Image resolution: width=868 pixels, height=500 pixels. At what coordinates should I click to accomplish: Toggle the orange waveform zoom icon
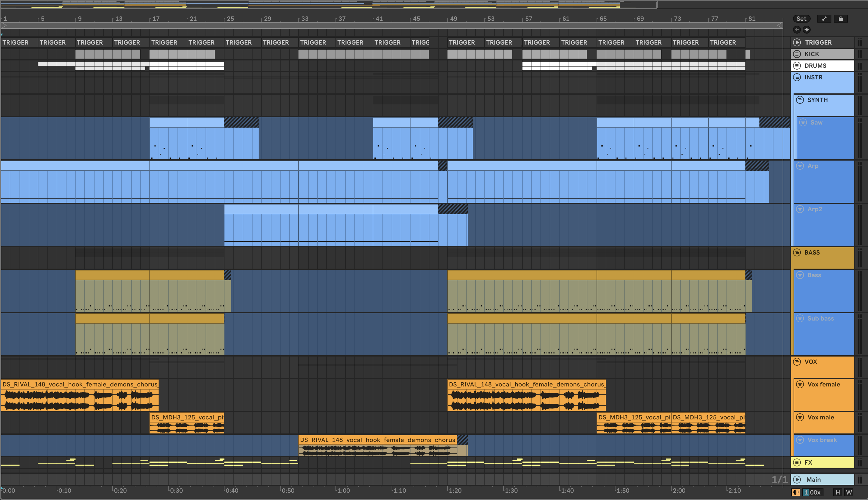(x=796, y=492)
